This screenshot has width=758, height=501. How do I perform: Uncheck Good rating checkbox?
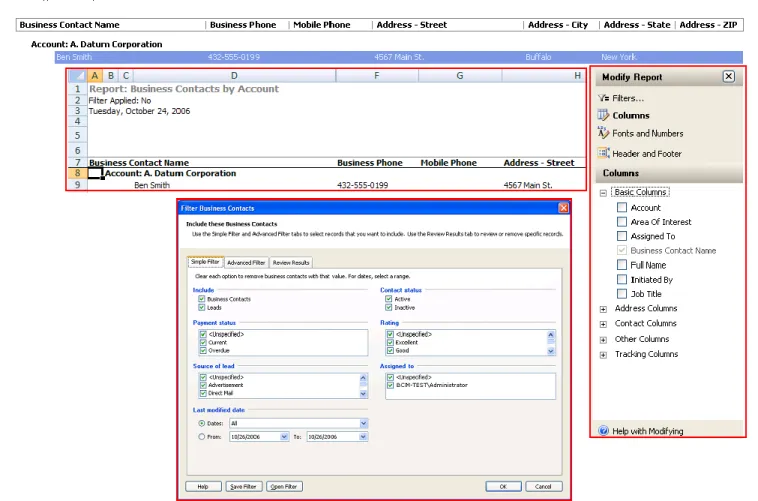[x=390, y=350]
